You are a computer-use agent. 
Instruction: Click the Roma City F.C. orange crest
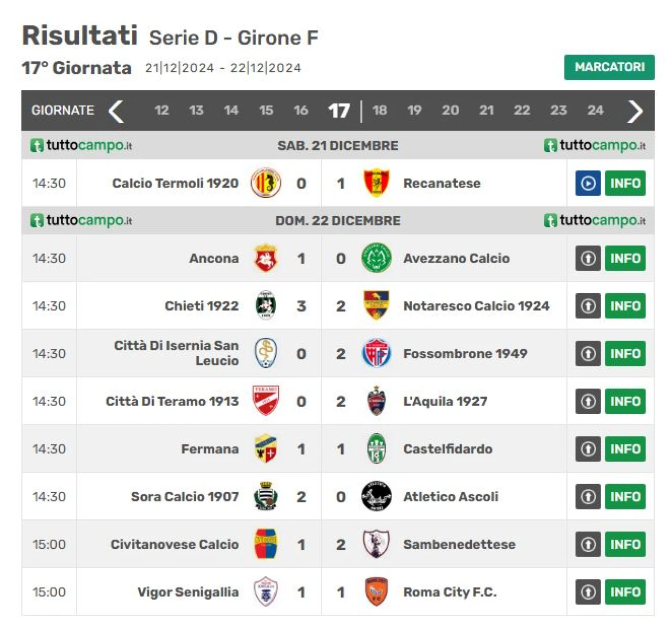coord(376,592)
